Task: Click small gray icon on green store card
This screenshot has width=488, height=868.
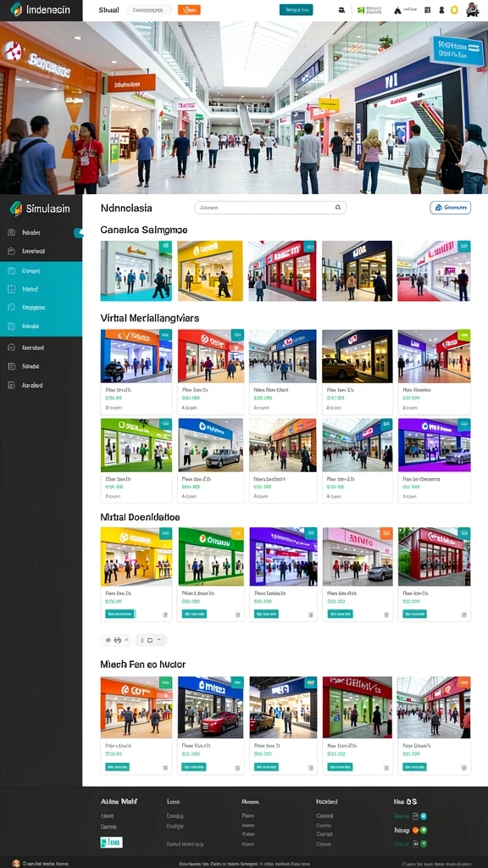Action: point(238,614)
